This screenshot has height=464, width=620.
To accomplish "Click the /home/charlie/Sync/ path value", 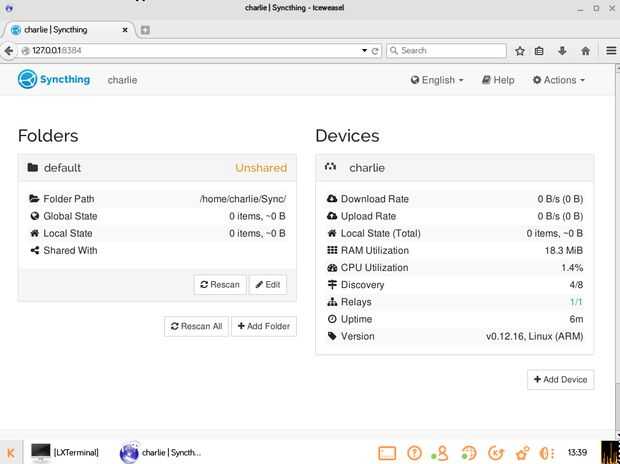I will [243, 199].
